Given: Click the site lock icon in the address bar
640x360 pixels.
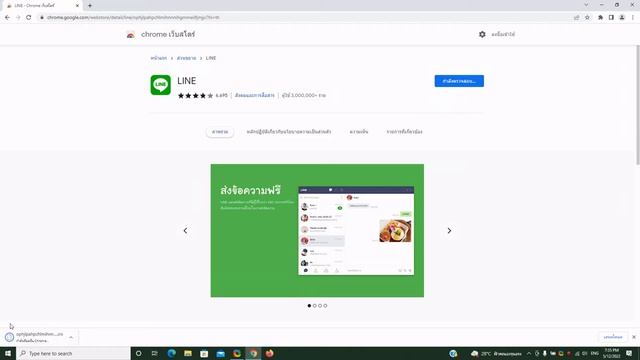Looking at the screenshot, I should 42,18.
